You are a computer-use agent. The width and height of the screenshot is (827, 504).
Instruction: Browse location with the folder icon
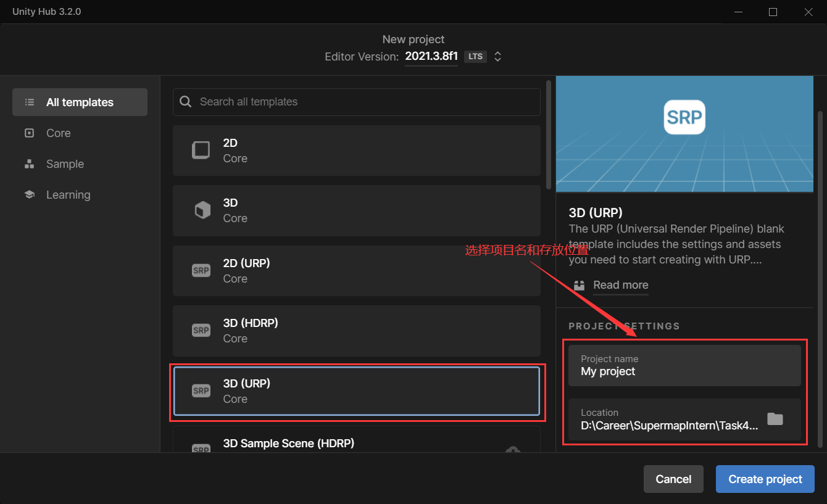pos(775,419)
